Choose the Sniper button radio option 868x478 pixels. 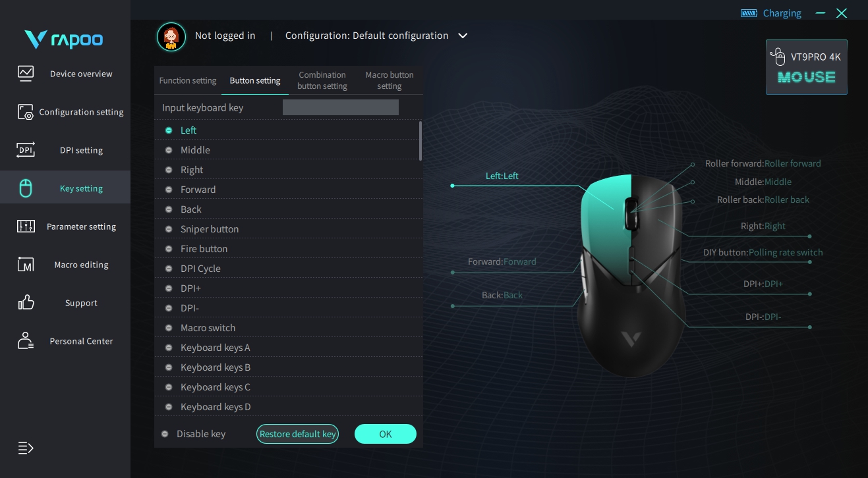pyautogui.click(x=169, y=229)
